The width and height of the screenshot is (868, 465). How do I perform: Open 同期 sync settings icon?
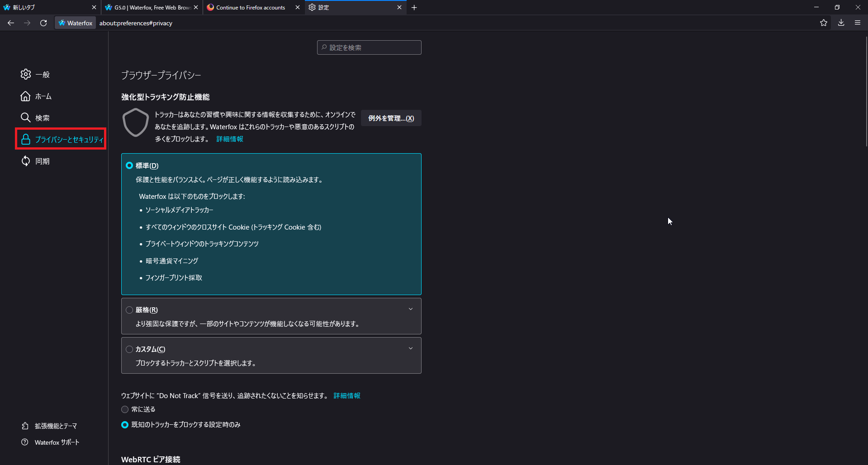(26, 161)
